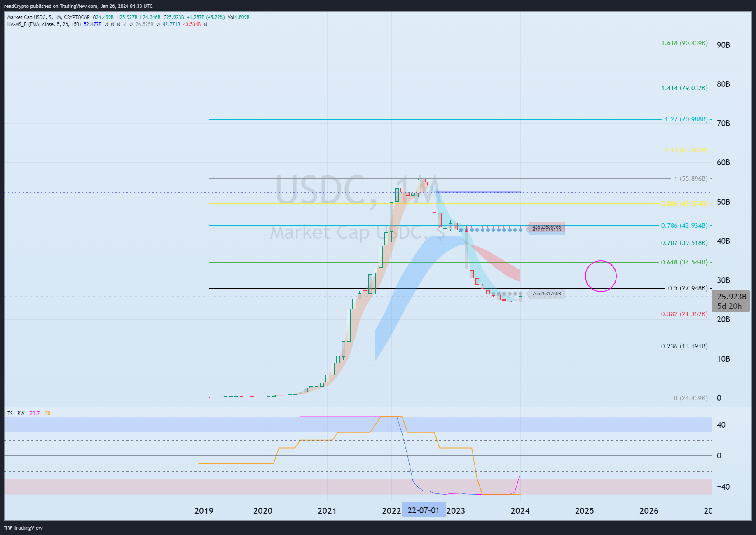756x535 pixels.
Task: Click the -50 value in TS-BW legend
Action: 46,414
